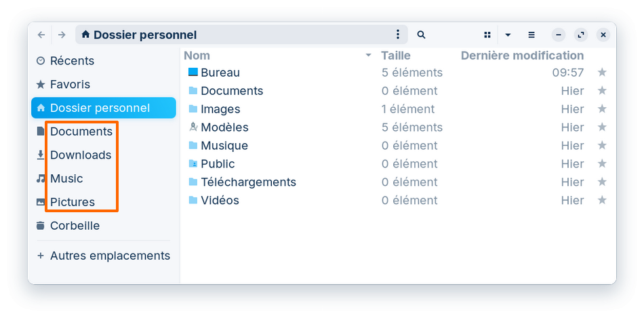Open Corbeille from the sidebar
644x318 pixels.
pos(75,226)
